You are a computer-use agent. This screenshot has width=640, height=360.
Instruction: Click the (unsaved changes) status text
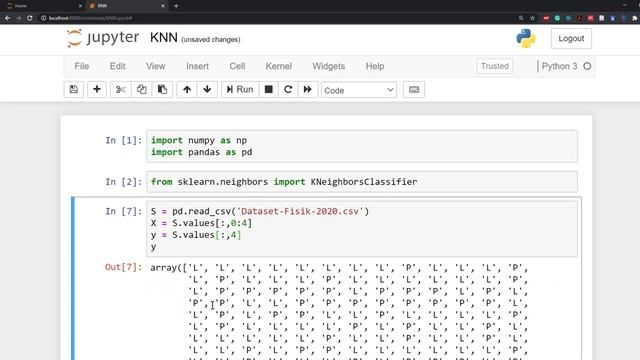tap(211, 40)
